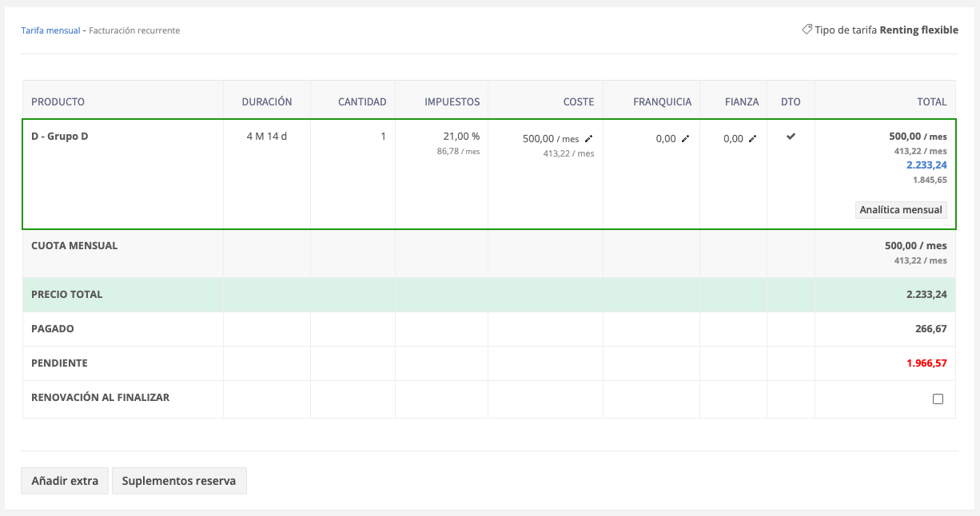The image size is (980, 516).
Task: Click the blue 2.233,24 total amount
Action: 926,165
